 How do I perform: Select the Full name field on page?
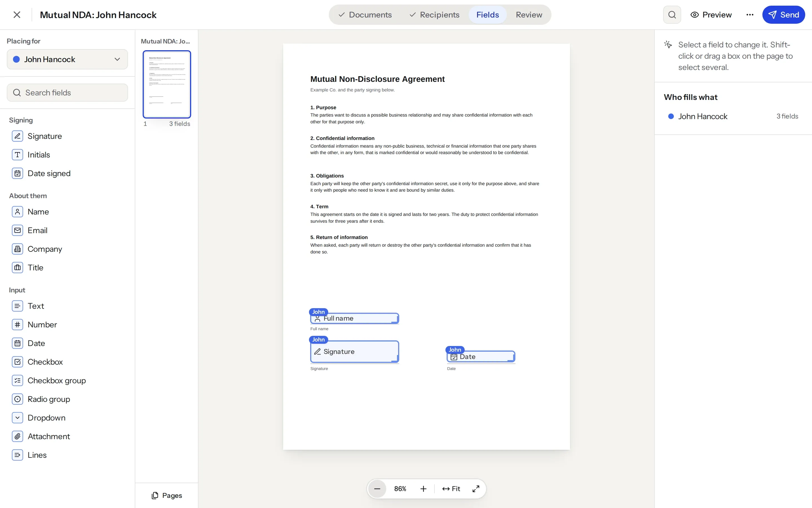[x=355, y=319]
